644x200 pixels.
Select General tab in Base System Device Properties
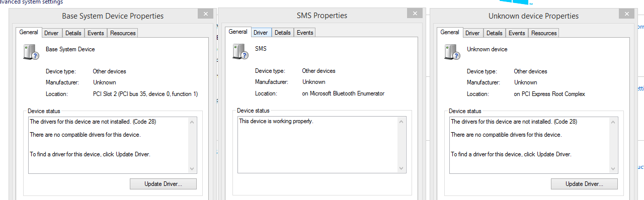(x=29, y=32)
